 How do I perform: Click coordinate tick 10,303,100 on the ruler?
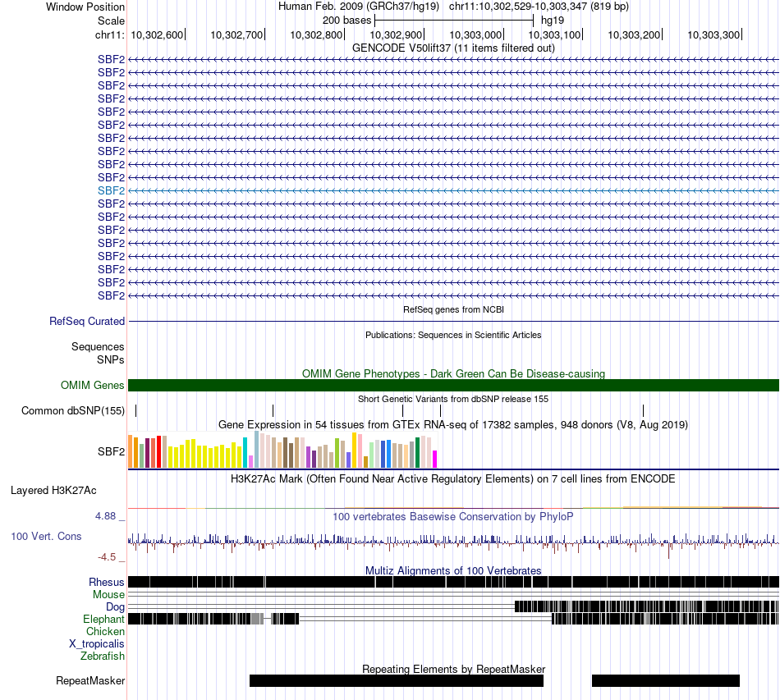(555, 34)
